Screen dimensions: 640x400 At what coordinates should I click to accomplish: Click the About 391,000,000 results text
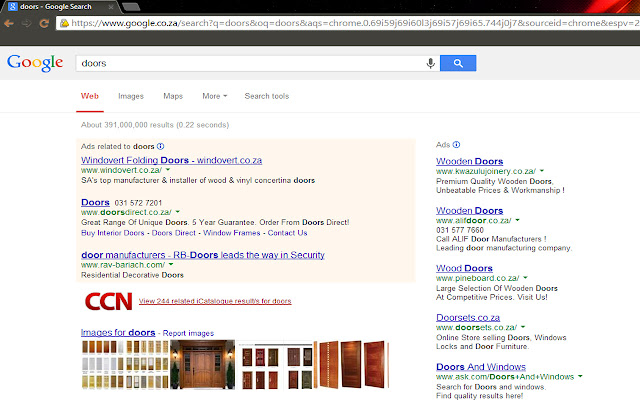[x=155, y=125]
